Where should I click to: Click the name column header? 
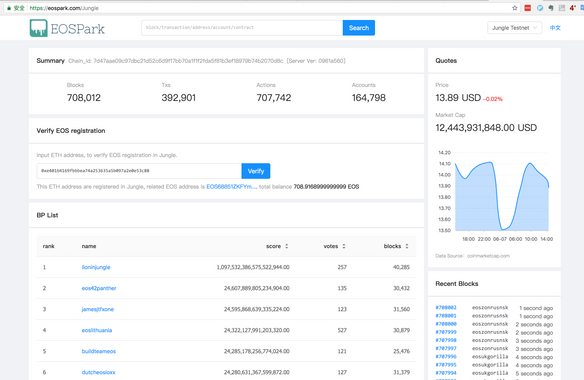[89, 246]
